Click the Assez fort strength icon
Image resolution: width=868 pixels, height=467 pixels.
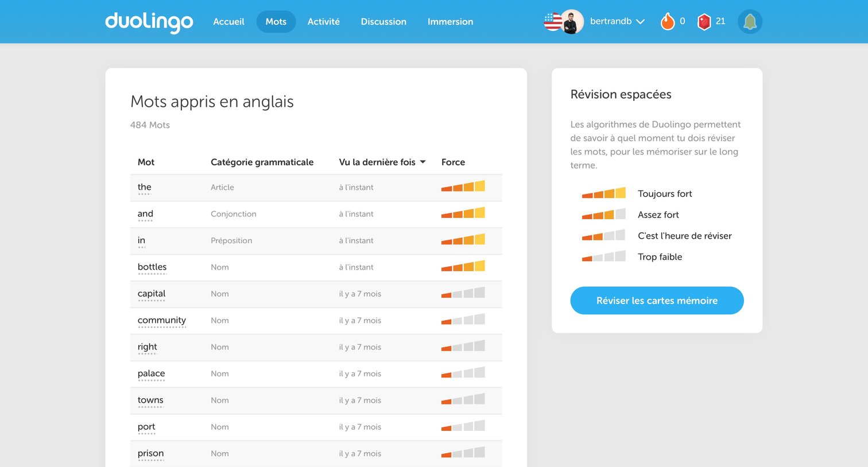(x=604, y=214)
